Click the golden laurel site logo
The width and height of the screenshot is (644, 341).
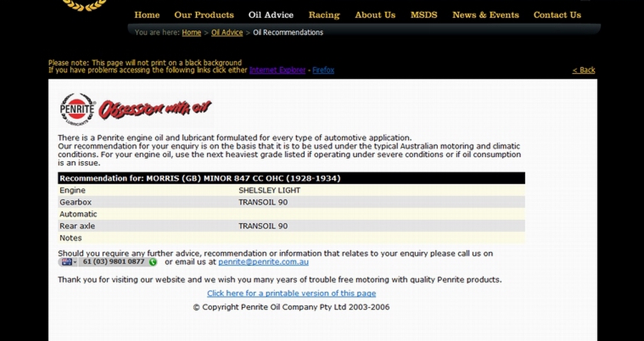click(x=84, y=4)
